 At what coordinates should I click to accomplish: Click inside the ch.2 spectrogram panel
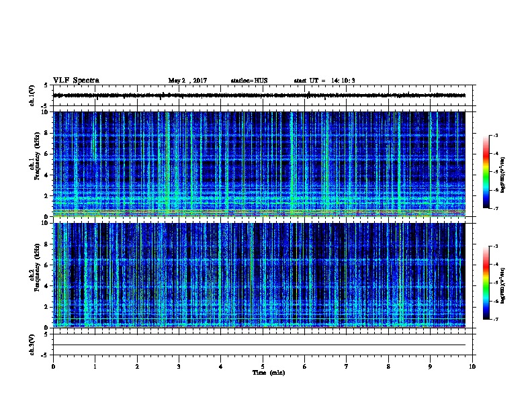(x=259, y=275)
